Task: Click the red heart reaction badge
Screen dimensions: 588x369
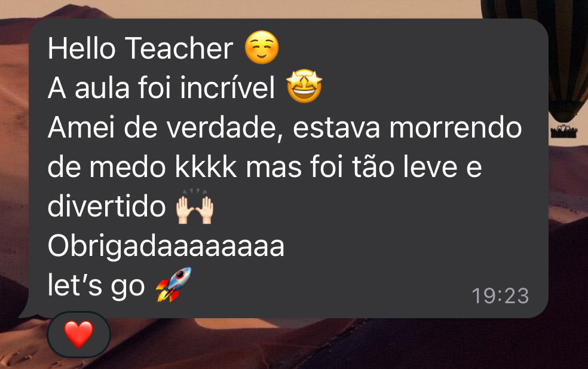Action: (79, 334)
